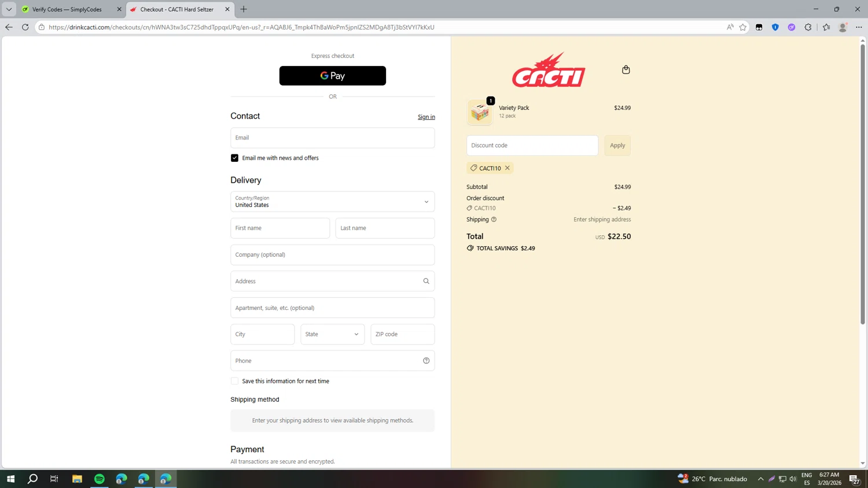This screenshot has height=488, width=868.
Task: Apply the discount code
Action: (617, 146)
